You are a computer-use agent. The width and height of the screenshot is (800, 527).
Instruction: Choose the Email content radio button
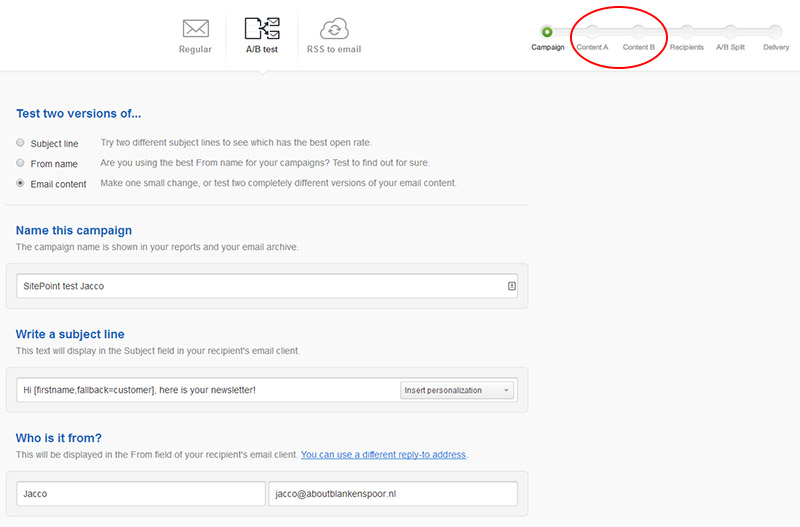coord(20,183)
